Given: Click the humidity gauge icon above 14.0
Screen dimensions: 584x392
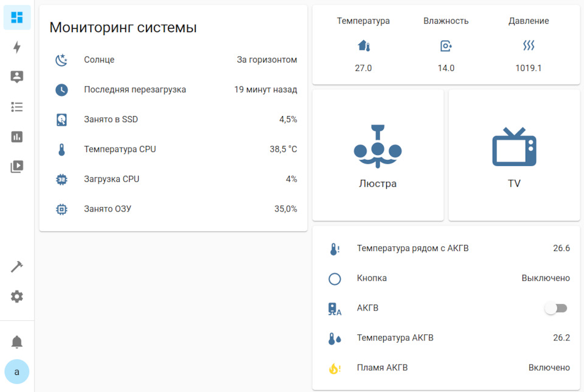Looking at the screenshot, I should coord(446,45).
